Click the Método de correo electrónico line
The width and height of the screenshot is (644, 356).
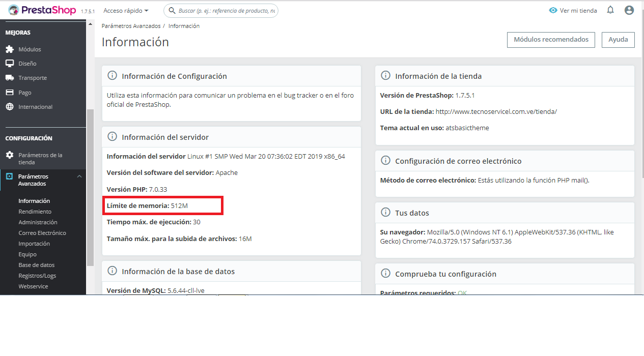485,180
